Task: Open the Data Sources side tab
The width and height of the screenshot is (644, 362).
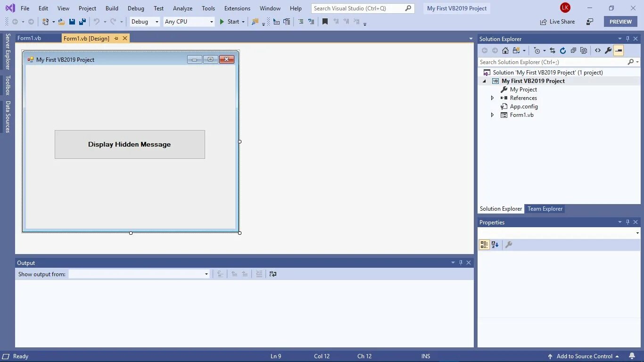Action: (8, 116)
